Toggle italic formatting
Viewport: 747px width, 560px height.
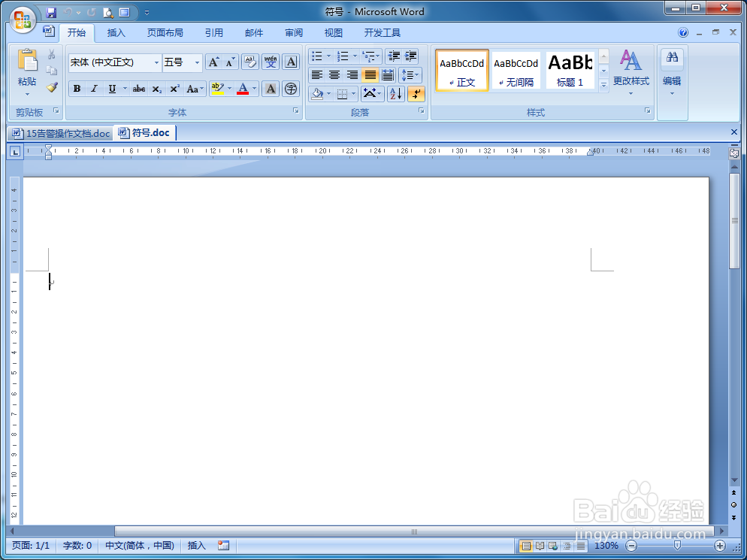click(95, 89)
